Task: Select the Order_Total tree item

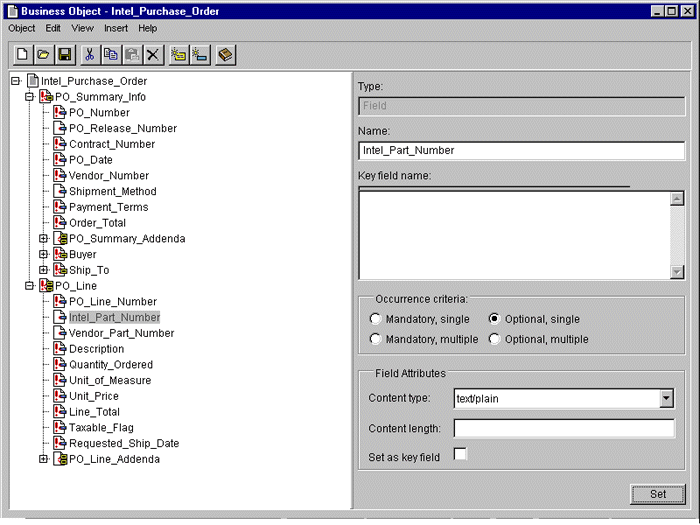Action: (97, 223)
